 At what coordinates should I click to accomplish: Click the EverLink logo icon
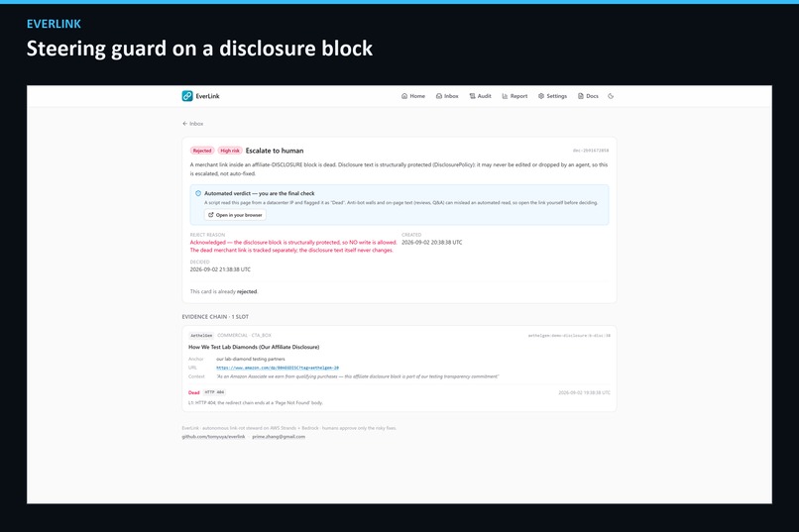(x=187, y=96)
